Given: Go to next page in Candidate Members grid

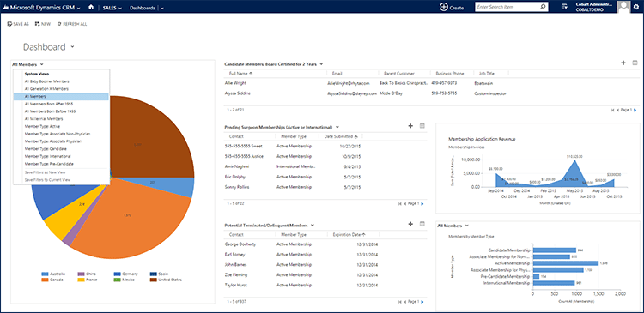Looking at the screenshot, I should pyautogui.click(x=635, y=110).
